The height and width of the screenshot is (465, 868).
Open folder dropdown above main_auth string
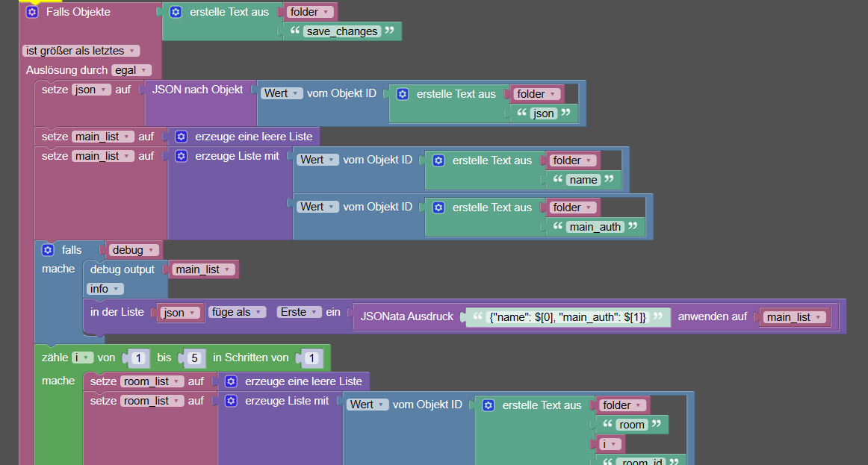(x=573, y=207)
